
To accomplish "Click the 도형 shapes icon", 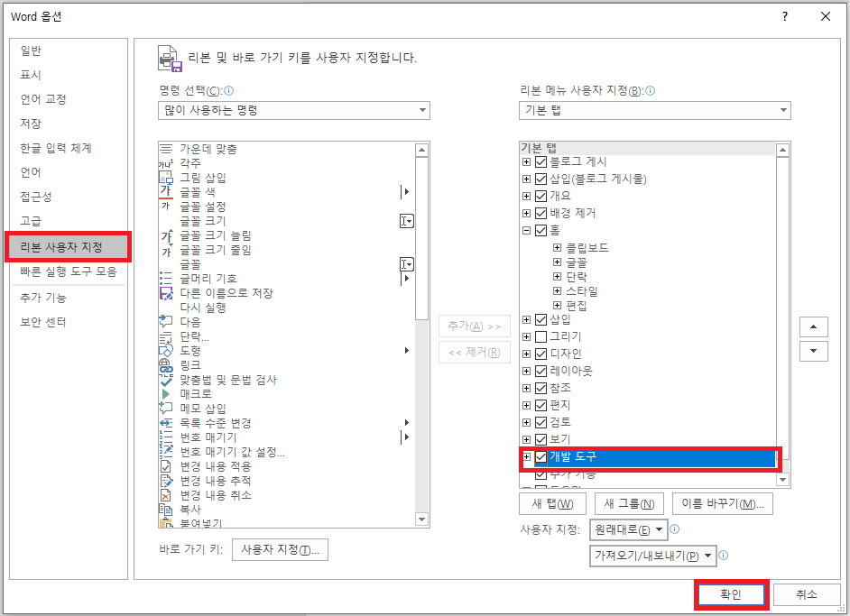I will [166, 351].
